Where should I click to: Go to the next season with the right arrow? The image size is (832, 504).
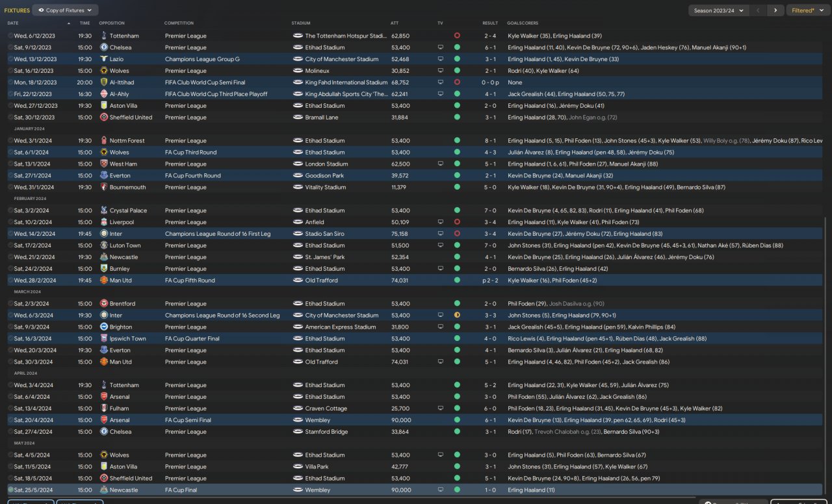[775, 10]
